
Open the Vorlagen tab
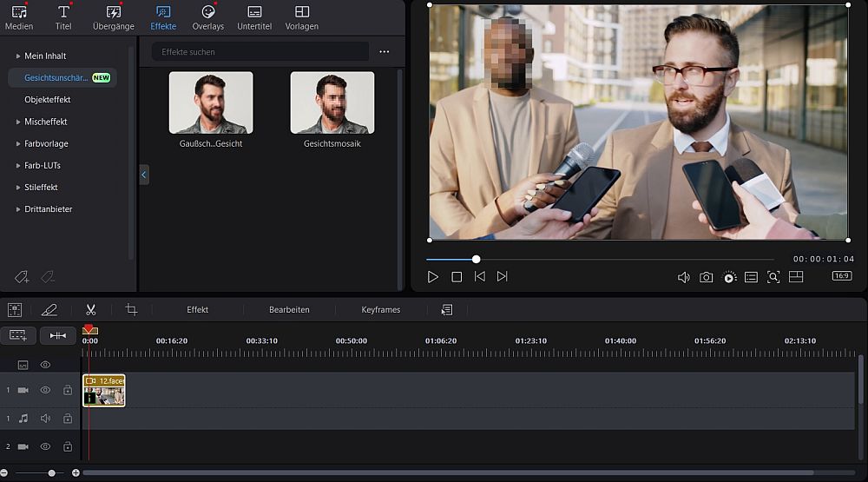(x=302, y=17)
